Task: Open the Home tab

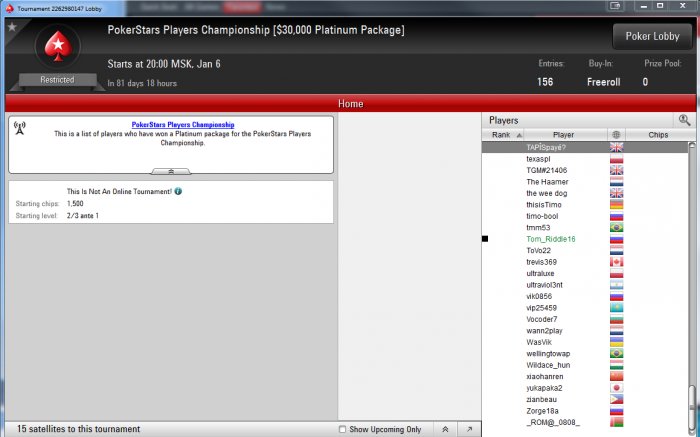Action: (x=350, y=104)
